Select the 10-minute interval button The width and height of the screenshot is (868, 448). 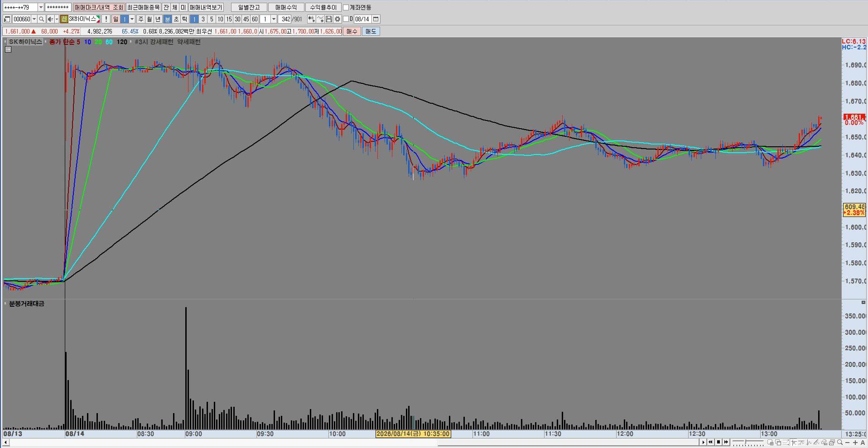click(x=220, y=19)
